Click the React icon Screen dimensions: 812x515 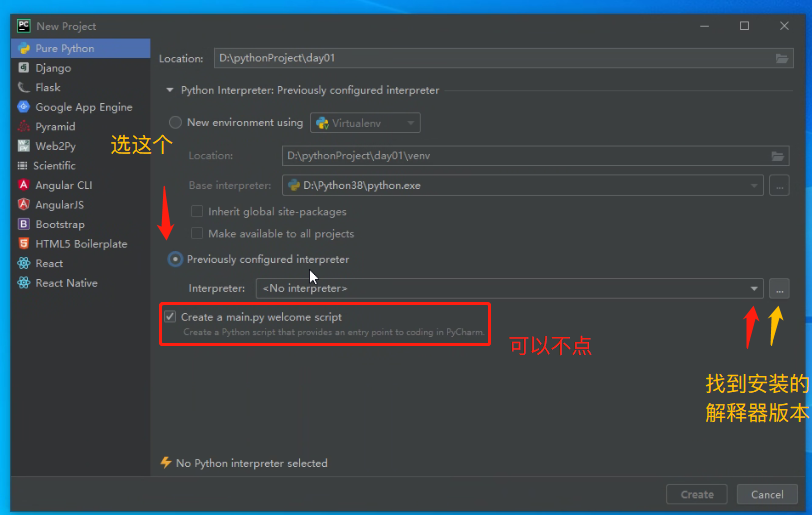pyautogui.click(x=23, y=263)
